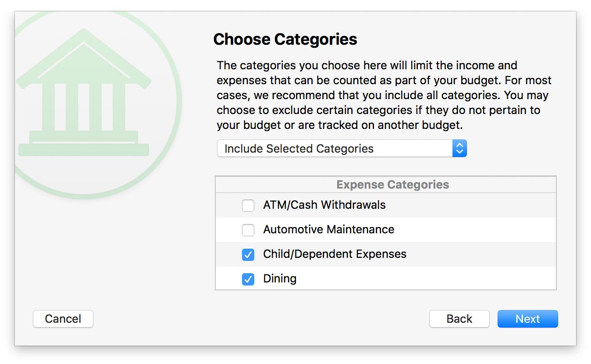Proceed by clicking the Next button
The height and width of the screenshot is (364, 591).
(x=527, y=319)
